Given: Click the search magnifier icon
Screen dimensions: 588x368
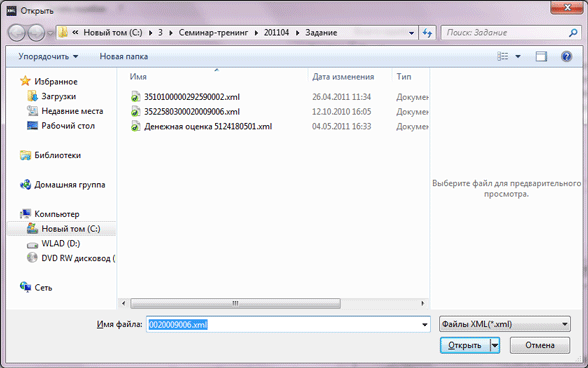Looking at the screenshot, I should click(573, 33).
